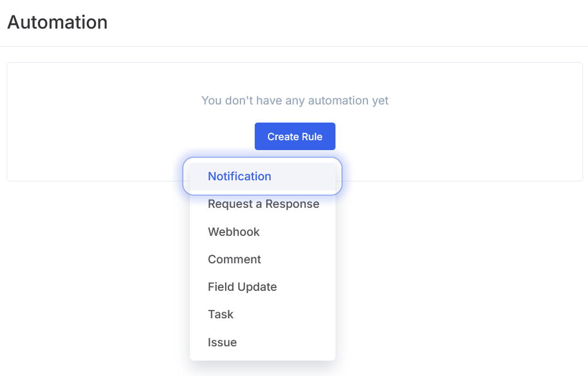This screenshot has width=588, height=376.
Task: Choose Field Update from the menu
Action: click(242, 287)
